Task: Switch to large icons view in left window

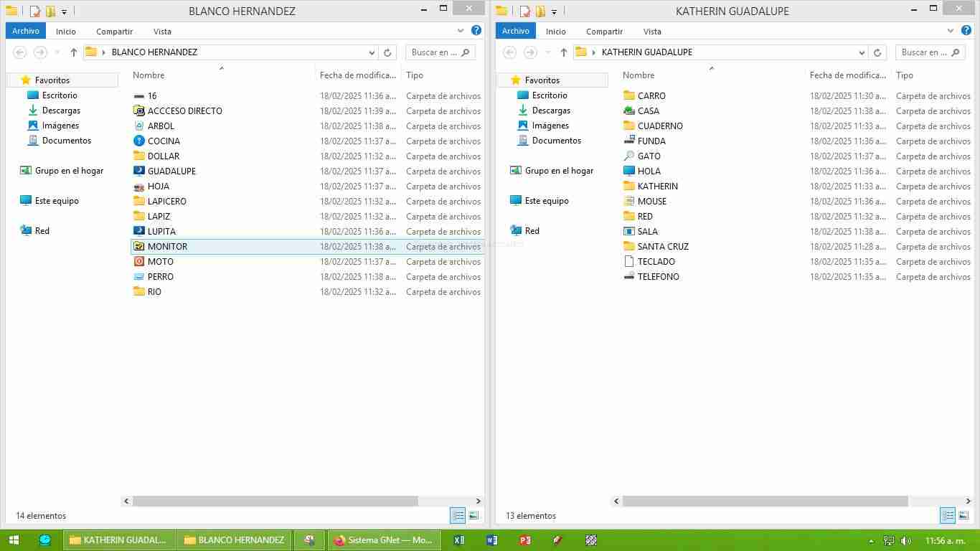Action: click(473, 515)
